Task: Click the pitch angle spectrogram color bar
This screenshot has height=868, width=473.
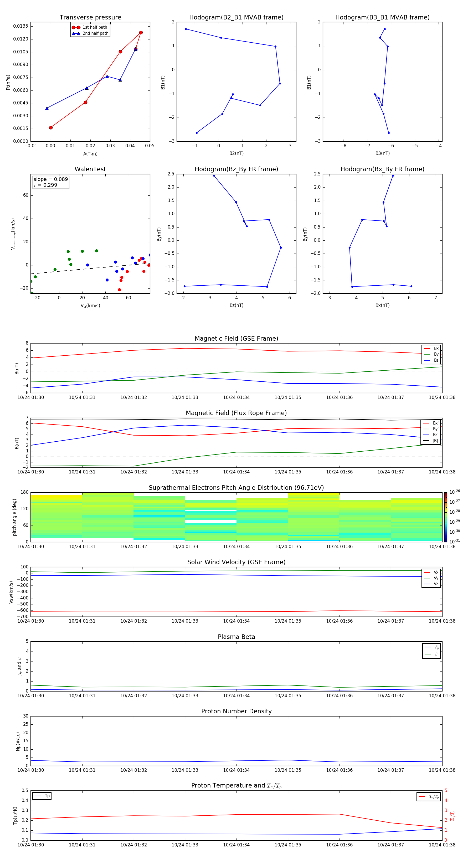Action: pos(446,517)
